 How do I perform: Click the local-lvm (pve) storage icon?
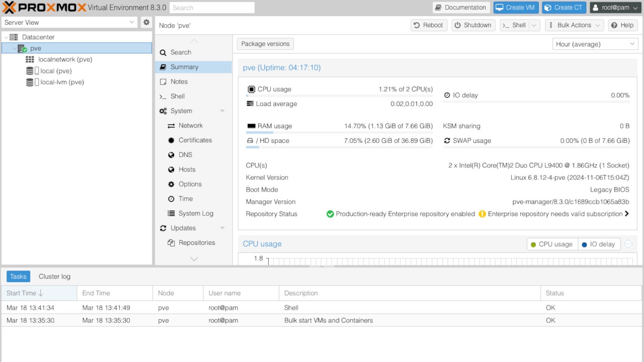(x=32, y=82)
